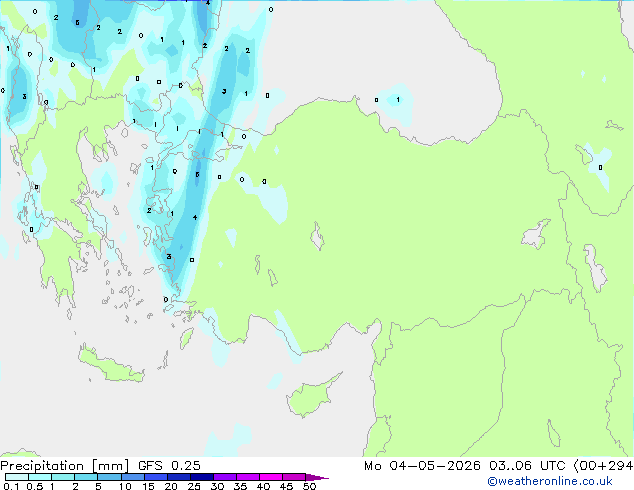
Task: Click the 'Precipitation [mm]' title text
Action: [65, 466]
